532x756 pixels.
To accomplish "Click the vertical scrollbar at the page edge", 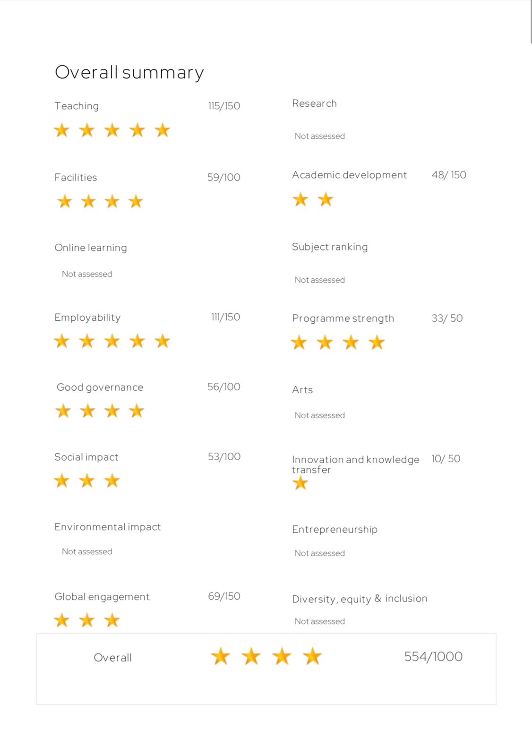I will (531, 22).
